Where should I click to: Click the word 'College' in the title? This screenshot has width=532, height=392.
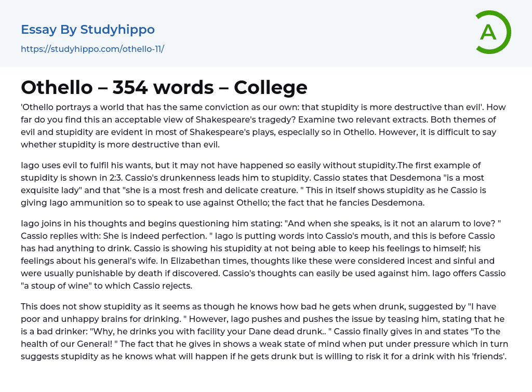coord(271,87)
